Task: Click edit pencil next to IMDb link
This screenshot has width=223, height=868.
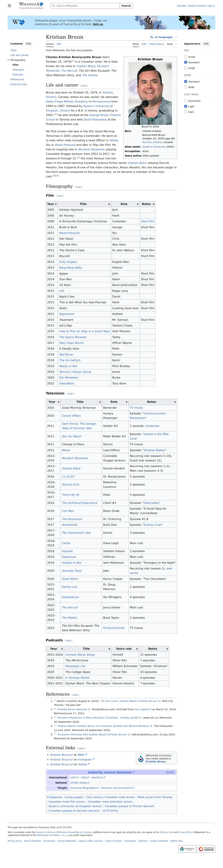Action: [86, 754]
